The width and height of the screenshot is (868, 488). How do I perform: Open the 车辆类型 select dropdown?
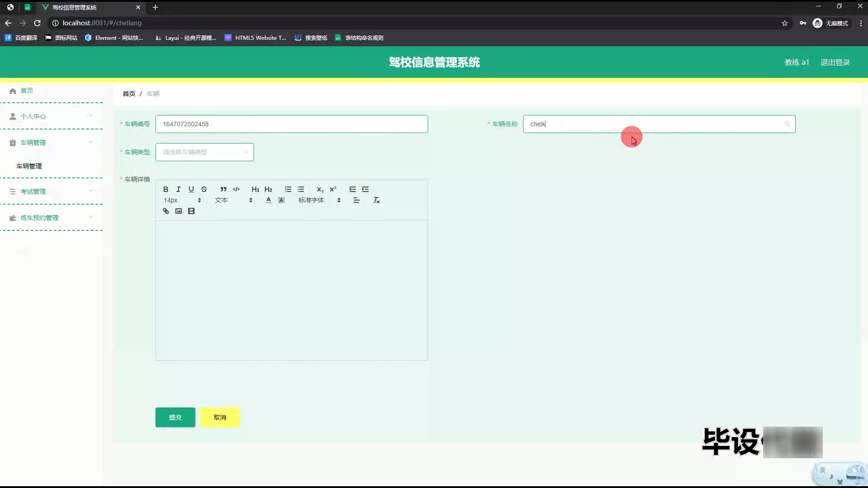point(204,152)
